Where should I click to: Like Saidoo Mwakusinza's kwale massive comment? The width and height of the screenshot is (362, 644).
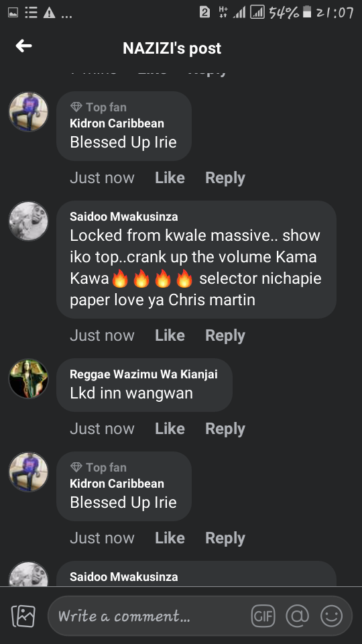point(170,335)
